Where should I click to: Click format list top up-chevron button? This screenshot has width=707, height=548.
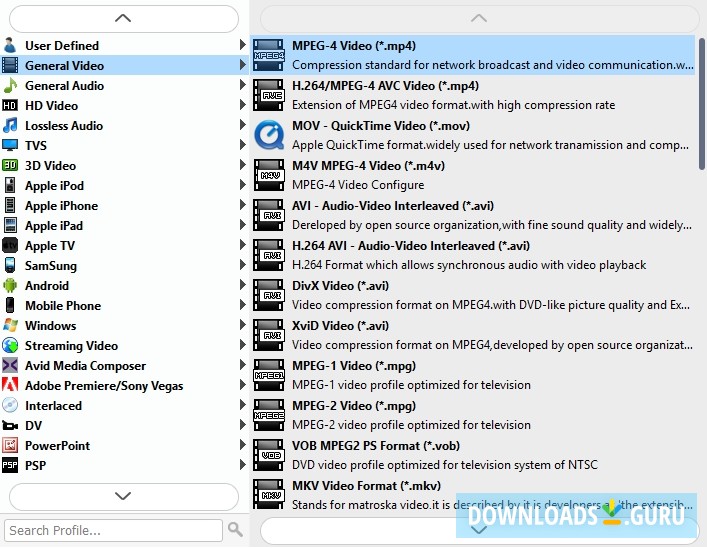(x=479, y=18)
